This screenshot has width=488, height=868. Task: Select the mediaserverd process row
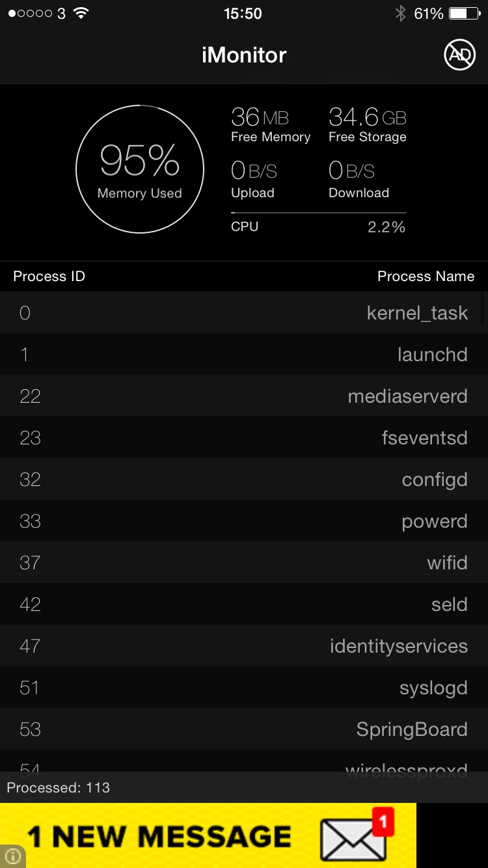click(x=244, y=396)
